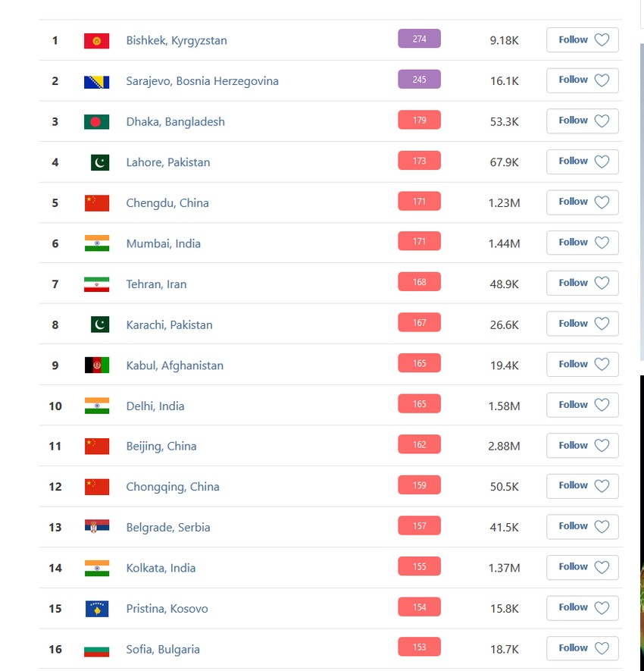Click the Bangladesh flag icon
Screen dimensions: 644x671
(96, 122)
